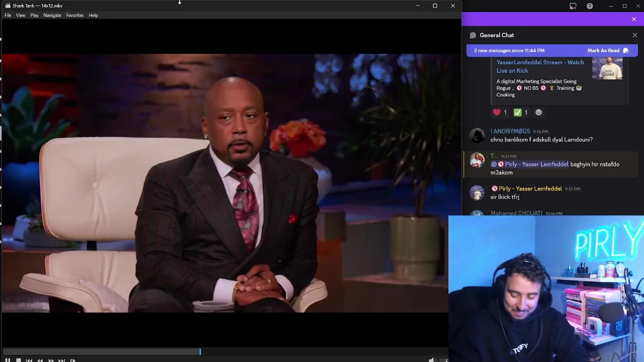This screenshot has height=362, width=644.
Task: Open the File menu
Action: pos(8,15)
